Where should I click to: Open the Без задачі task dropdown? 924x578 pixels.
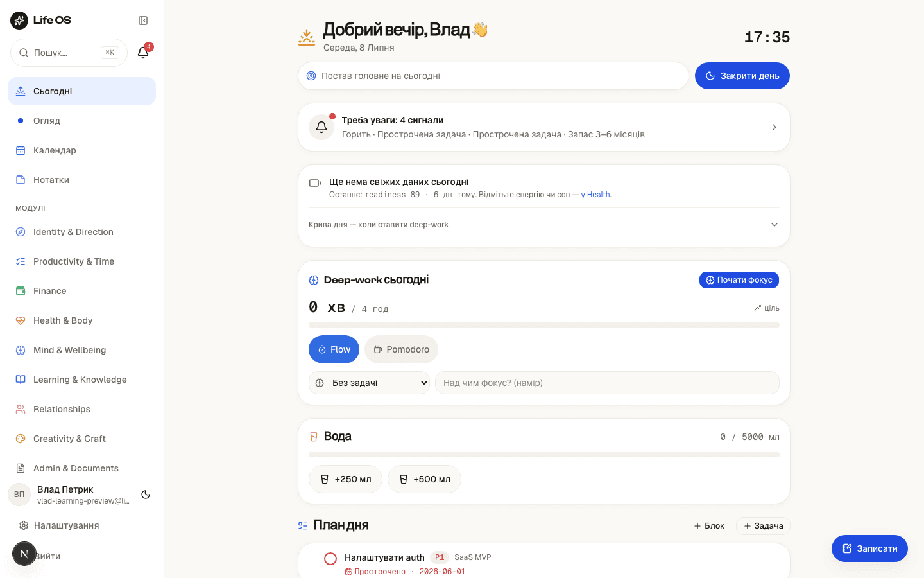(x=369, y=383)
